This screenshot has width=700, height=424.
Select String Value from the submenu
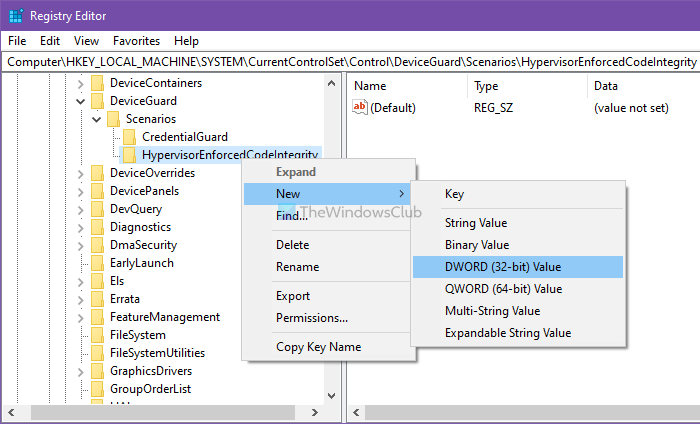tap(518, 223)
